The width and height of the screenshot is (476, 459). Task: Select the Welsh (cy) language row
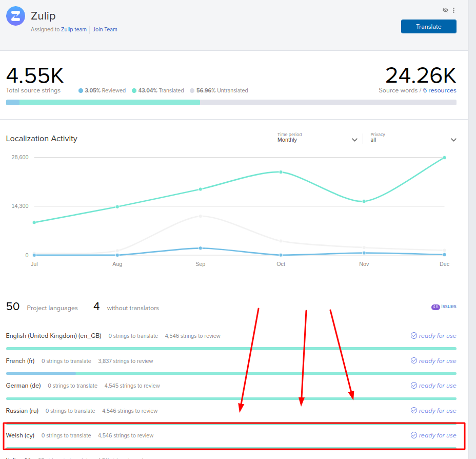pyautogui.click(x=21, y=435)
